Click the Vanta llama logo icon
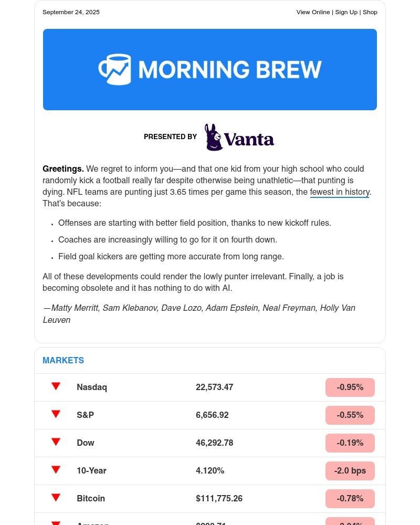This screenshot has width=420, height=525. tap(213, 138)
